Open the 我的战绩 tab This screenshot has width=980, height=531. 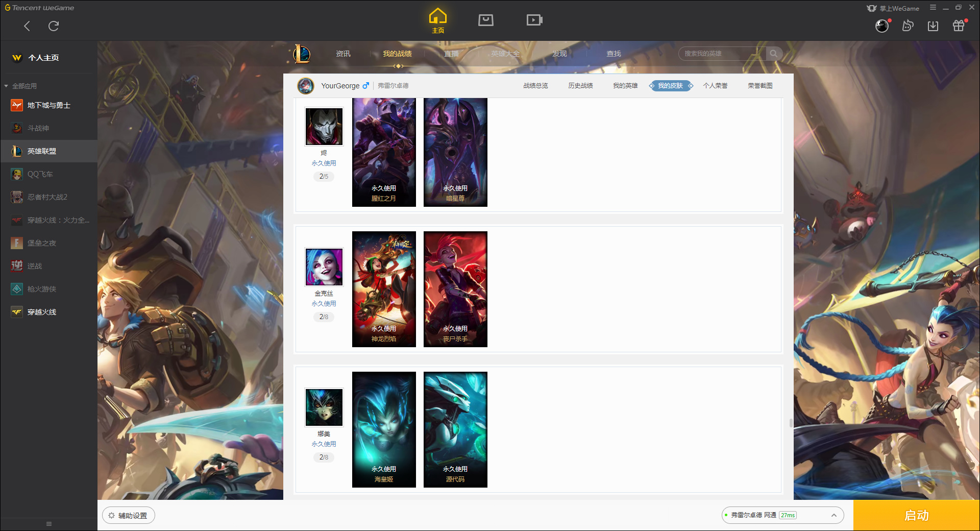pos(397,54)
